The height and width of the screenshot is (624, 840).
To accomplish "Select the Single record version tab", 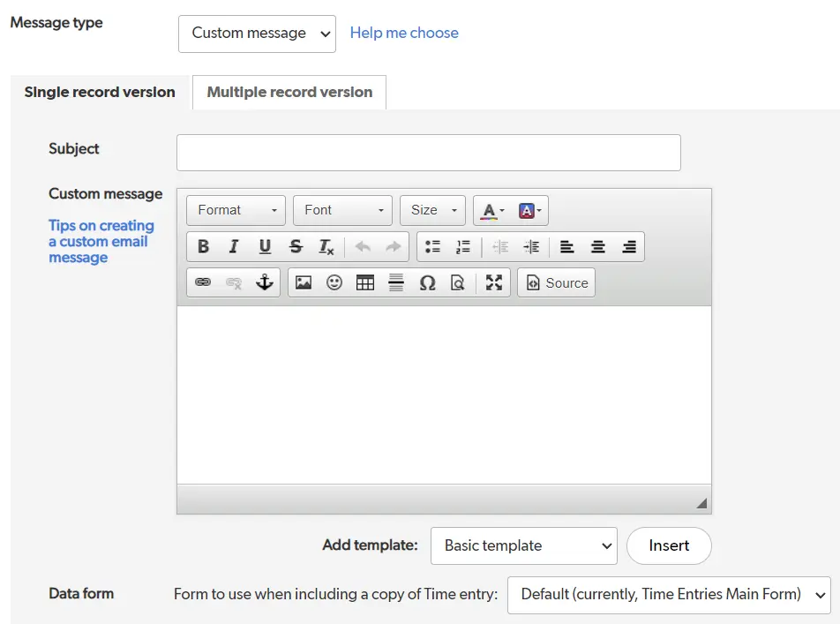I will pos(99,91).
